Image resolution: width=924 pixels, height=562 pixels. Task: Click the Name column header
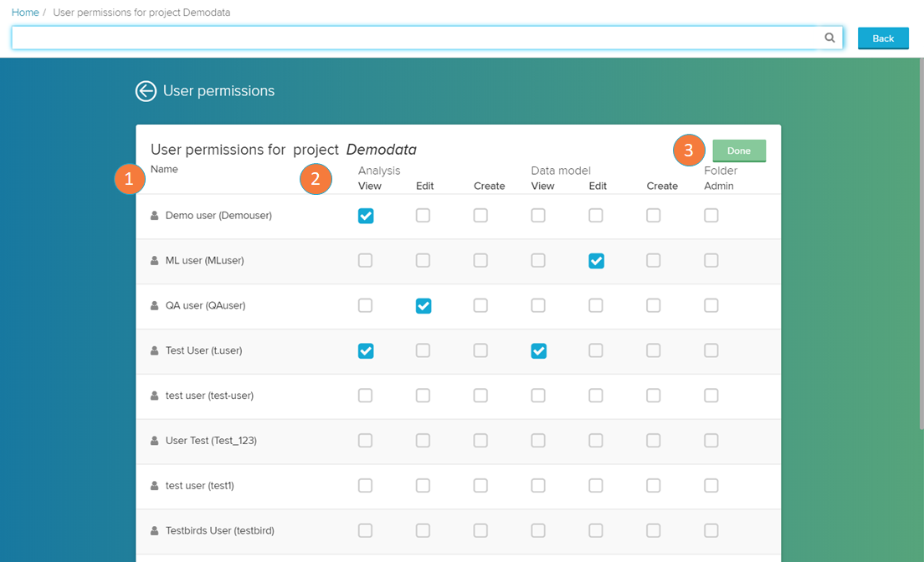(164, 169)
